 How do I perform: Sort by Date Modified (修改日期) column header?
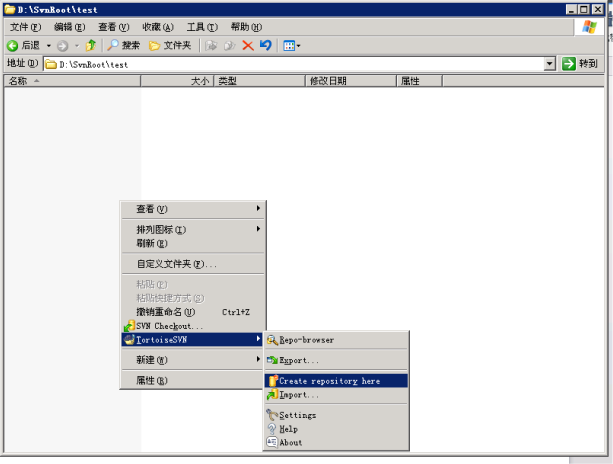coord(351,81)
